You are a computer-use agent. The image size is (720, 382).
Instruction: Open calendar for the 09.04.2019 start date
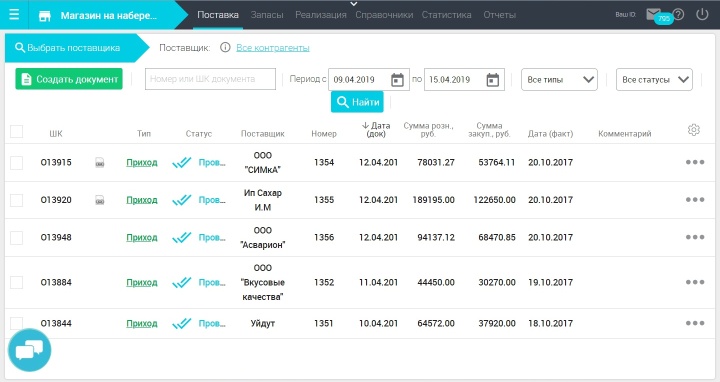pyautogui.click(x=397, y=80)
